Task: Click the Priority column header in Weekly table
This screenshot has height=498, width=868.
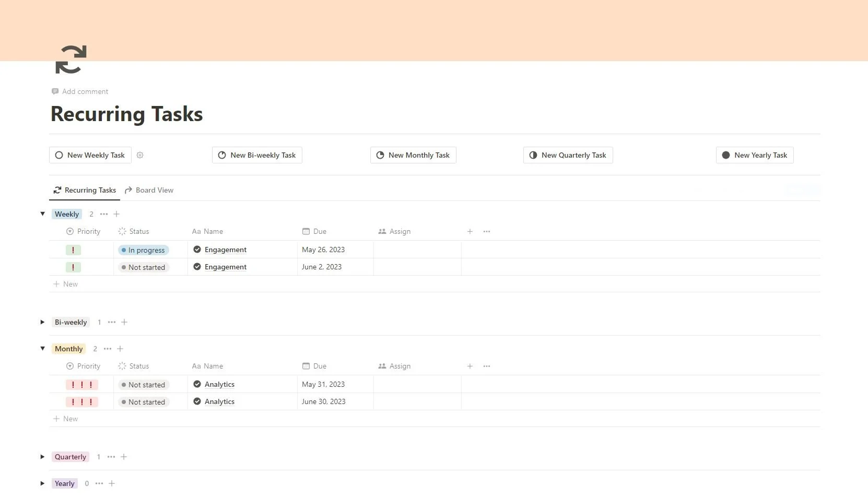Action: click(x=83, y=231)
